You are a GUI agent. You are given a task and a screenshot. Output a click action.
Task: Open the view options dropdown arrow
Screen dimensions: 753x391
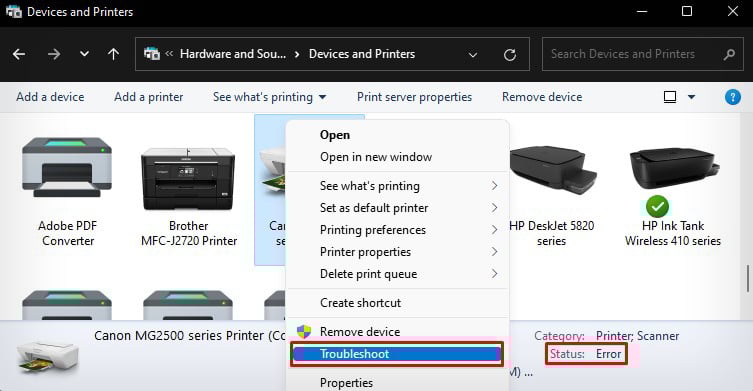[691, 97]
